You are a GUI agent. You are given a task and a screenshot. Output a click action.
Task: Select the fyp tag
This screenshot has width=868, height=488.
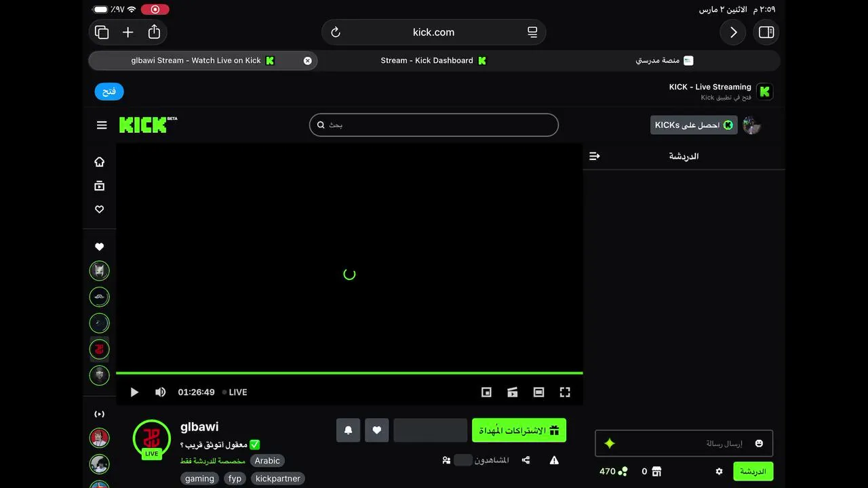(x=235, y=479)
